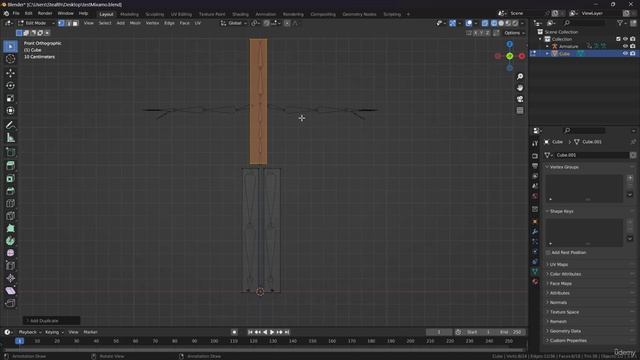This screenshot has width=640, height=360.
Task: Select the Smooth tool
Action: (10, 253)
